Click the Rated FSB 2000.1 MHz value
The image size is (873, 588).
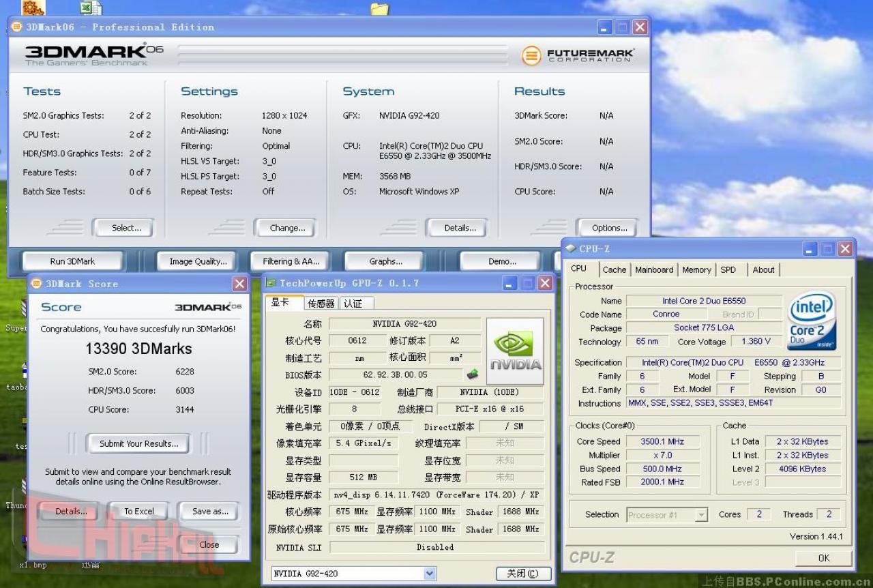tap(662, 482)
